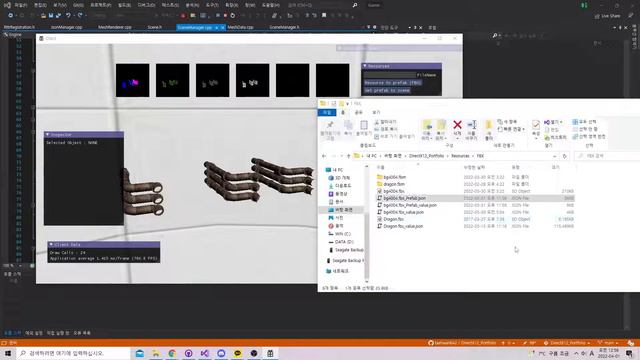Toggle the pin on SceneManager.cpp tab
The height and width of the screenshot is (360, 640).
pos(217,27)
